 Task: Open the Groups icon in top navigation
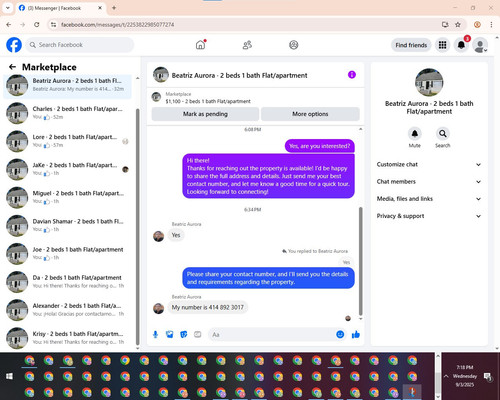coord(294,45)
